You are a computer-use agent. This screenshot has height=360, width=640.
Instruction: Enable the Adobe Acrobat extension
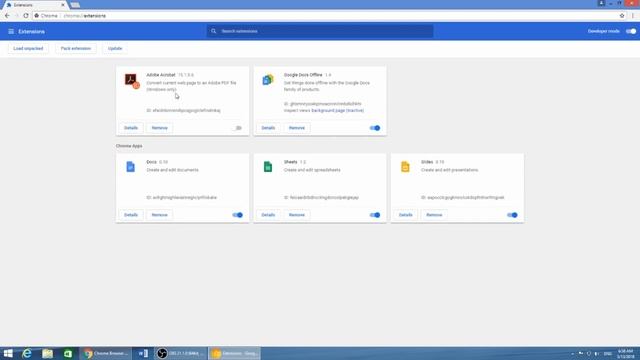pos(238,128)
